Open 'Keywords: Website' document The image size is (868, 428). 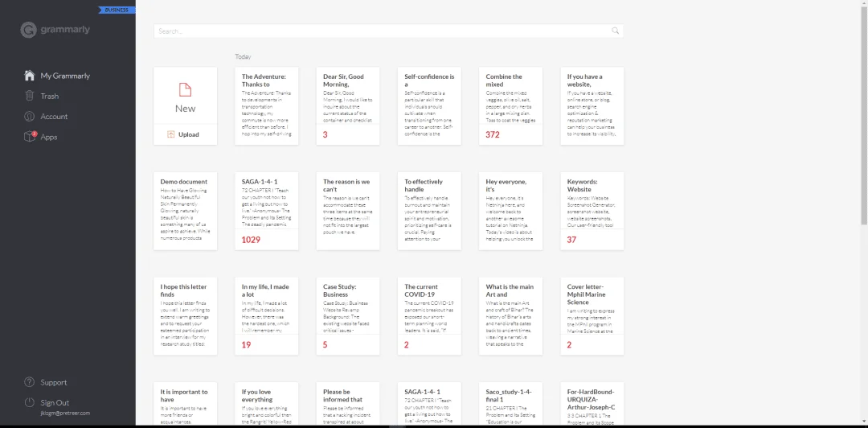tap(592, 211)
